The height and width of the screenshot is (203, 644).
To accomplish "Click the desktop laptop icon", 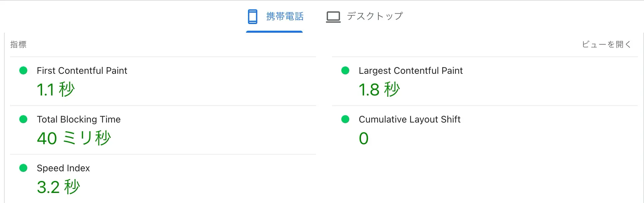I will click(333, 17).
